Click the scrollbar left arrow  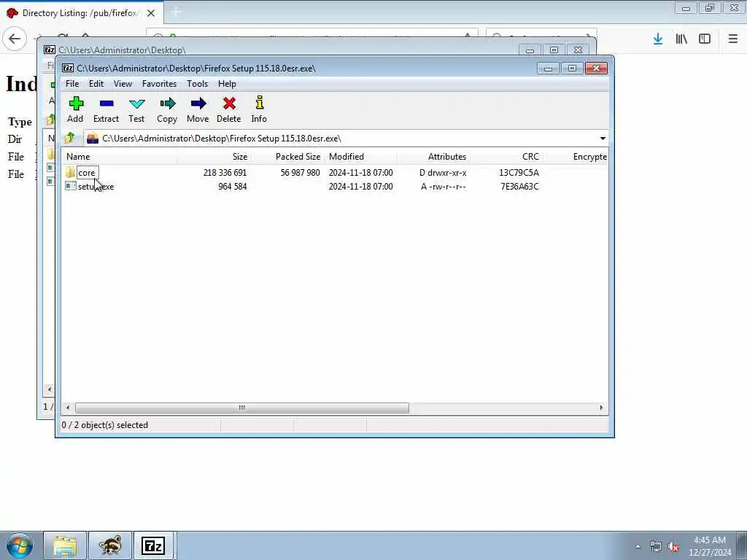click(x=68, y=408)
